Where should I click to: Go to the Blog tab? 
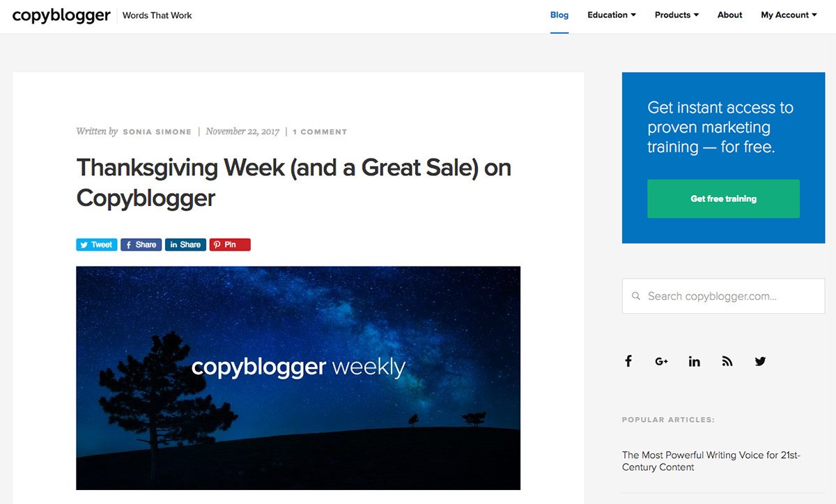pyautogui.click(x=559, y=15)
